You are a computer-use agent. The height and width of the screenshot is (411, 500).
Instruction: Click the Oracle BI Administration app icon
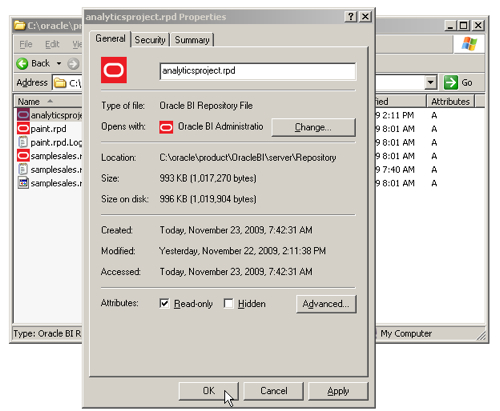click(x=166, y=127)
